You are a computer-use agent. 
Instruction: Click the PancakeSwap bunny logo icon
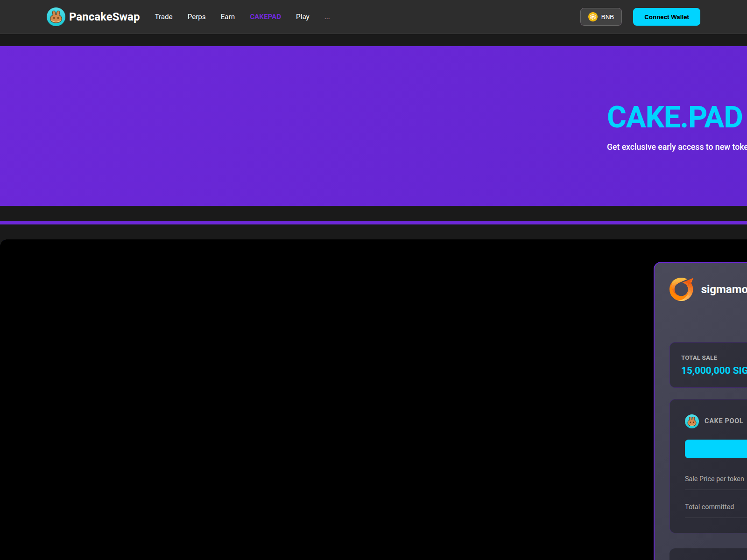point(56,17)
